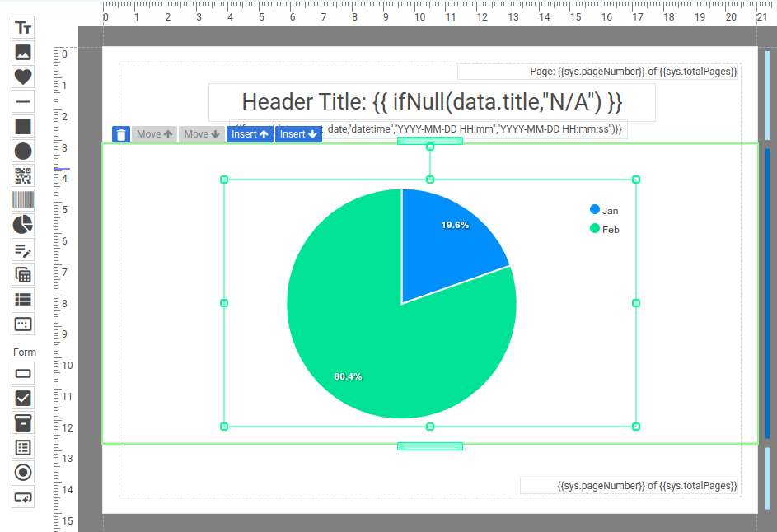This screenshot has width=777, height=532.
Task: Add a Dropdown select form element
Action: pyautogui.click(x=23, y=422)
